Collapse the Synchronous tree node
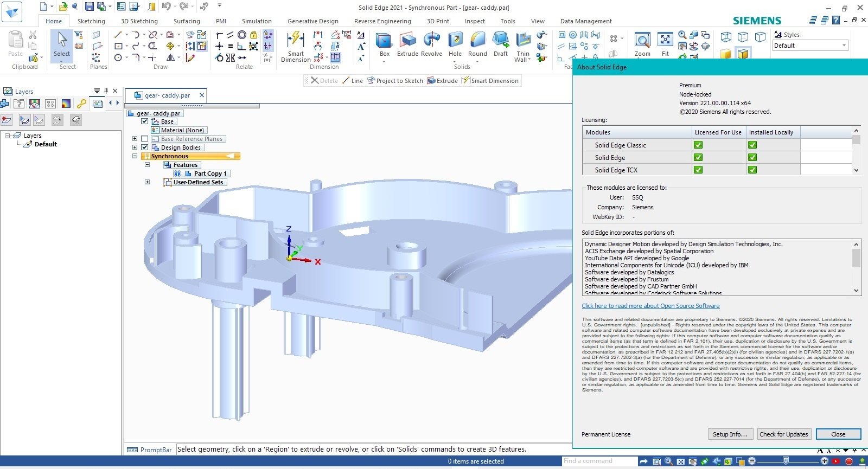The height and width of the screenshot is (469, 868). 135,156
